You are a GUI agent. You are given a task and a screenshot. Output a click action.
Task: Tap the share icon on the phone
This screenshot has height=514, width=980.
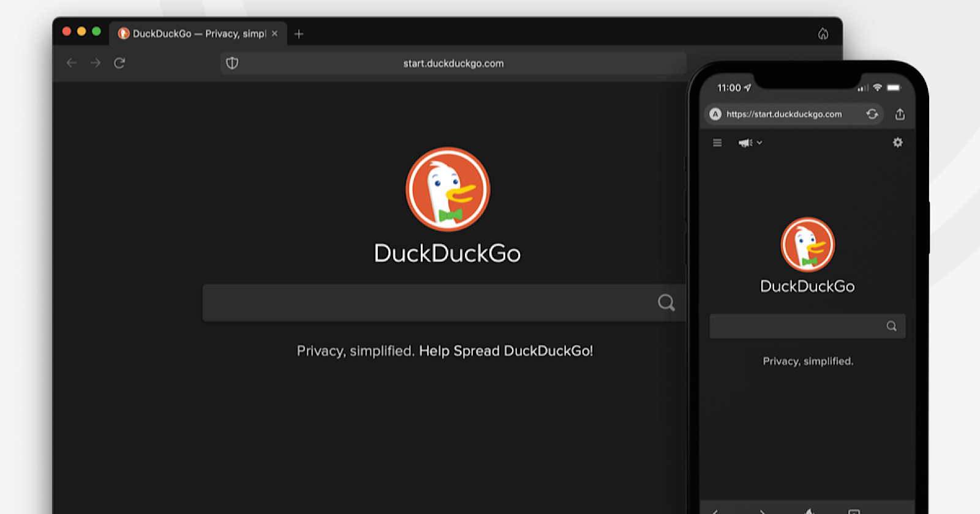(x=900, y=114)
